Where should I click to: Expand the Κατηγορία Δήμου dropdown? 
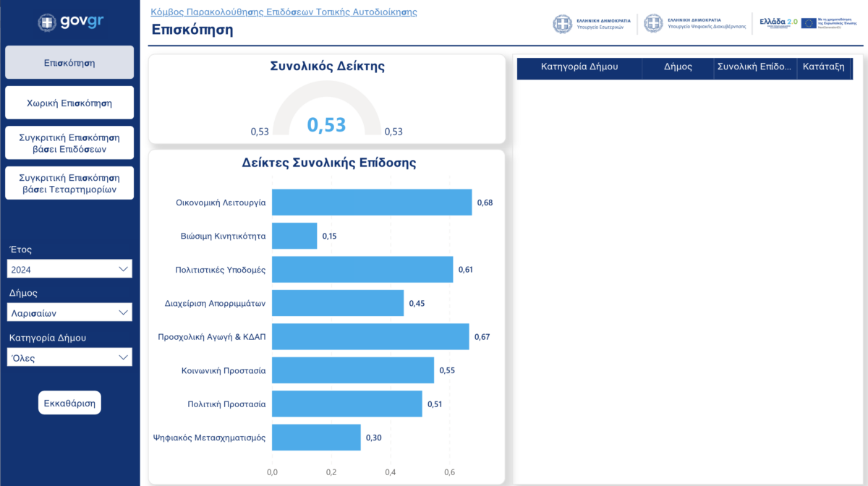(69, 357)
